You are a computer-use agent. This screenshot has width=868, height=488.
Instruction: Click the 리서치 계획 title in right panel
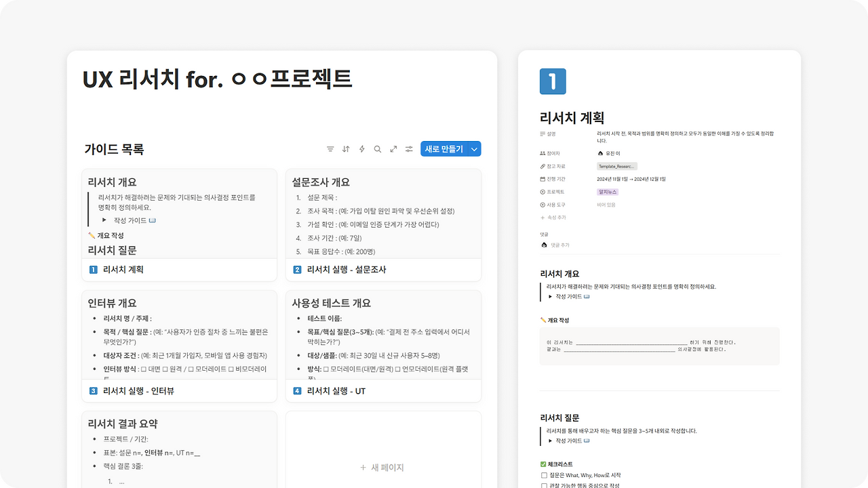[x=572, y=118]
